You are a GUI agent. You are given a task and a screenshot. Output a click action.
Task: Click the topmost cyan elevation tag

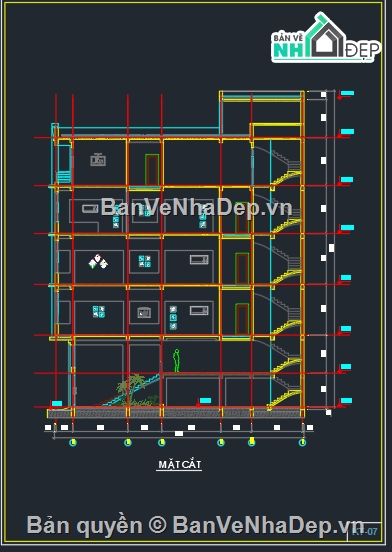[348, 93]
